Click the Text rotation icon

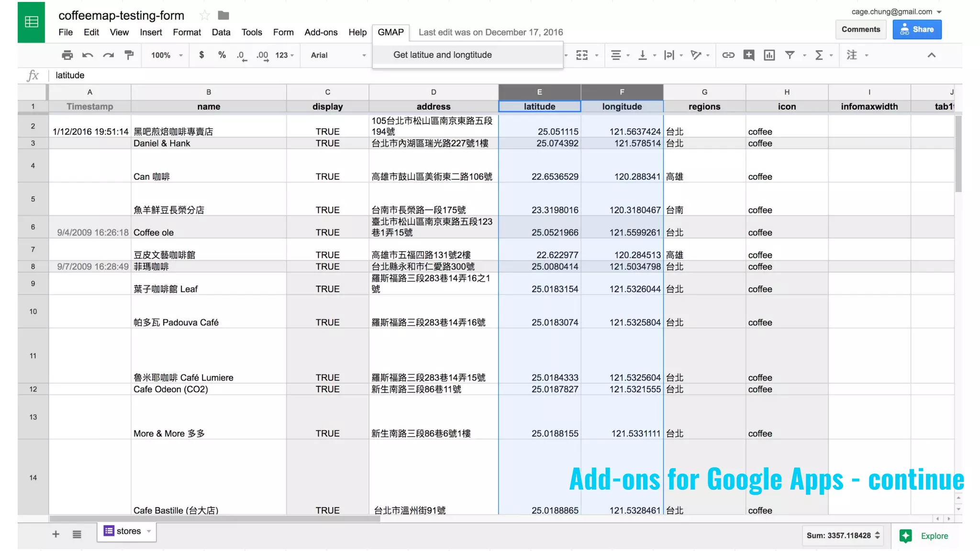696,55
